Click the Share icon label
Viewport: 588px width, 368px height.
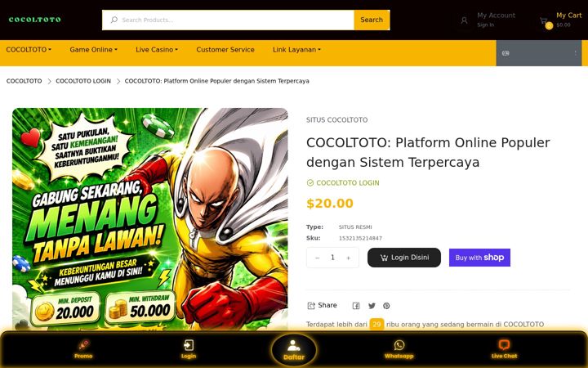(322, 305)
